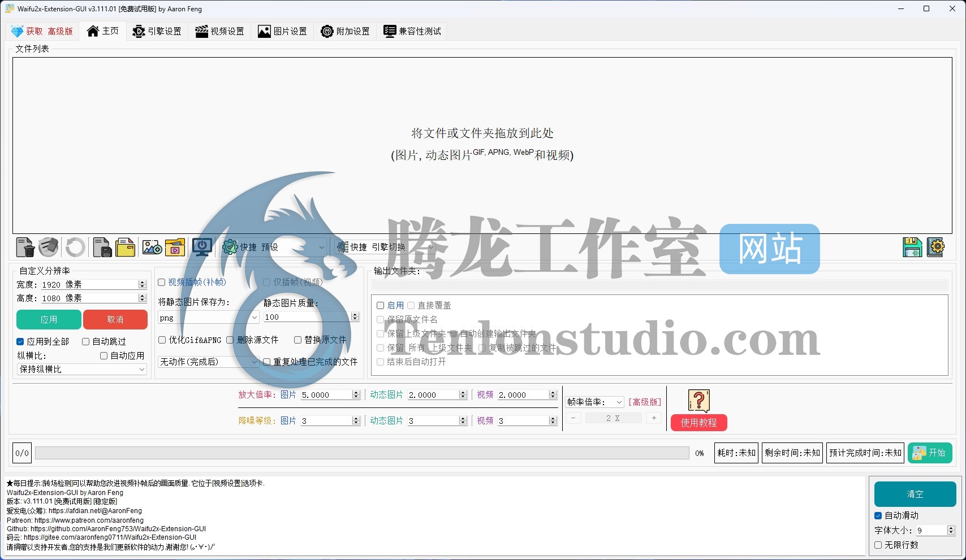Switch to the 主页 tab

point(102,31)
